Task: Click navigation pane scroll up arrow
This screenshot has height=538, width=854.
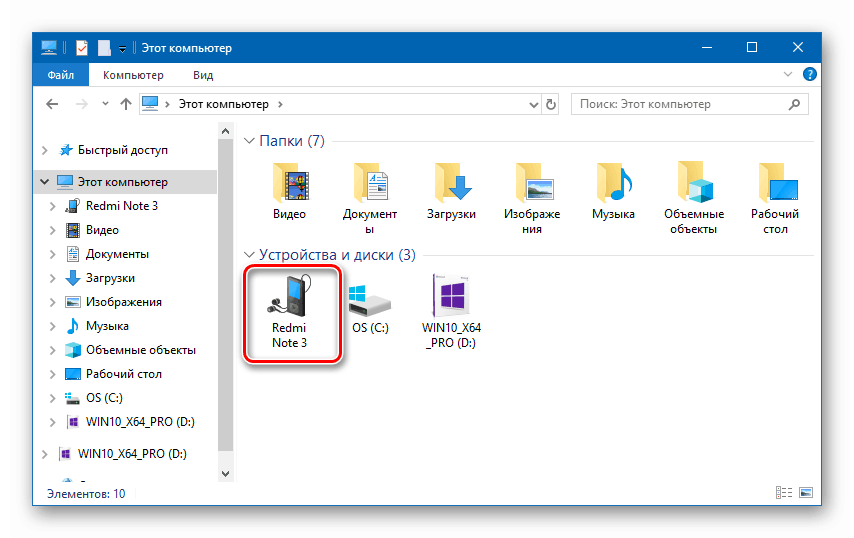Action: 225,131
